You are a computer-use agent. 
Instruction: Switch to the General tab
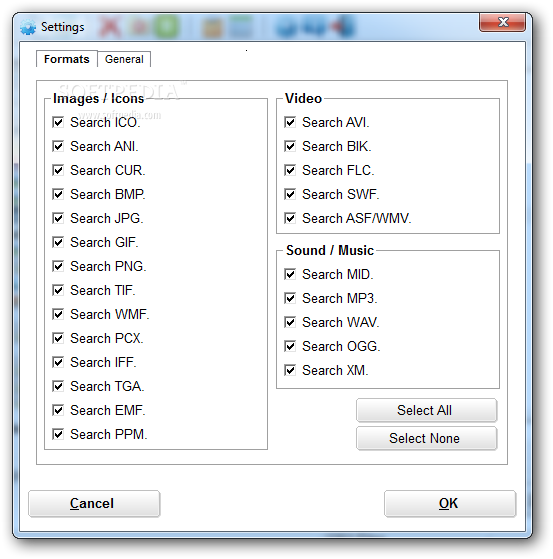(124, 59)
